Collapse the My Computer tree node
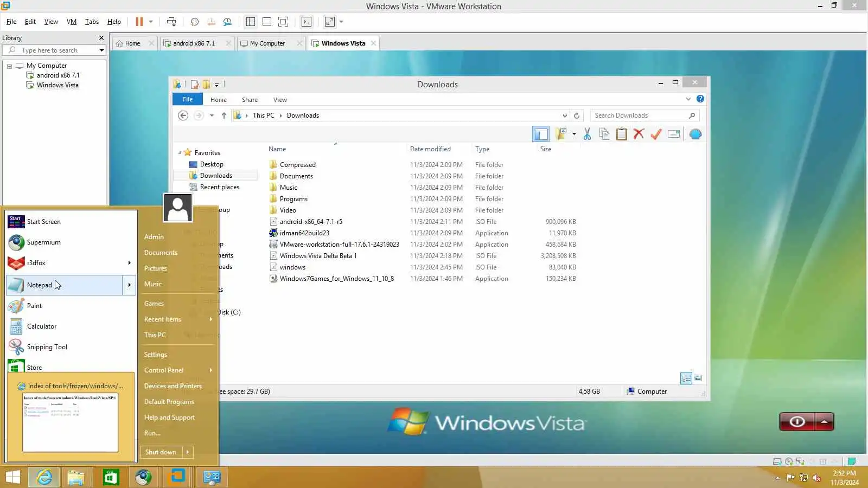Viewport: 868px width, 488px height. (9, 66)
